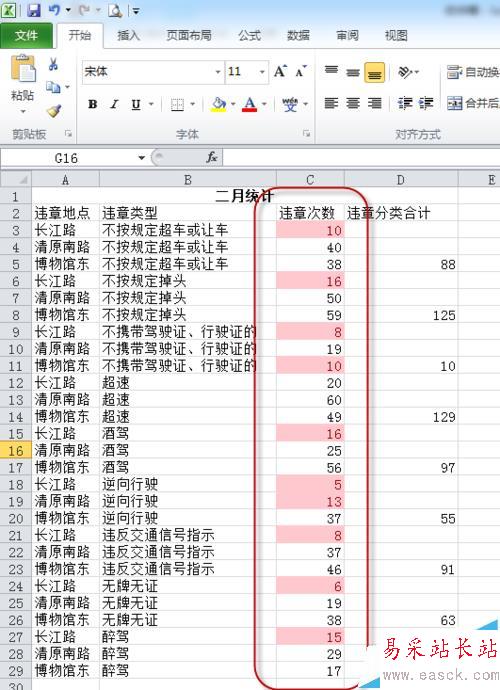500x690 pixels.
Task: Select the Format Painter brush
Action: pos(54,111)
